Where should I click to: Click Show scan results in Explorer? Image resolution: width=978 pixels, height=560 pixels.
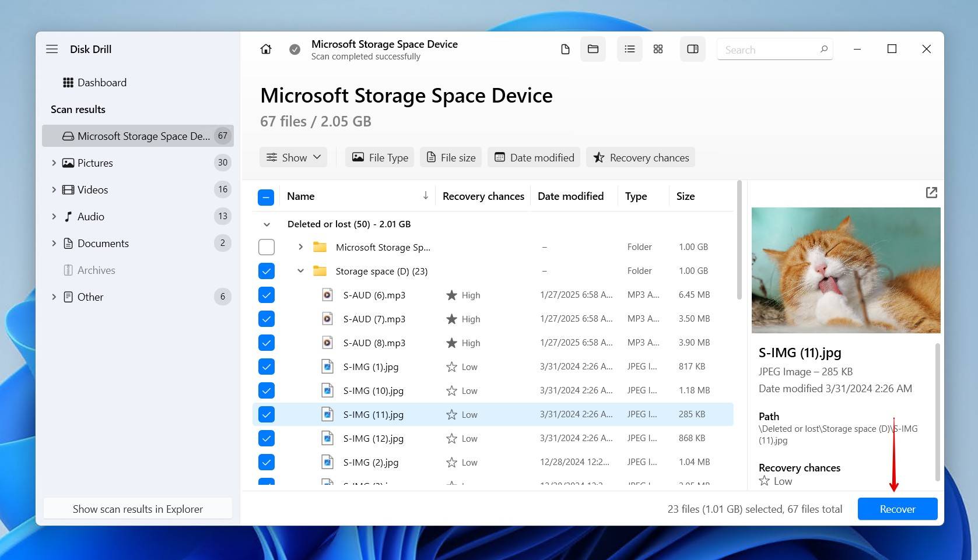[138, 509]
